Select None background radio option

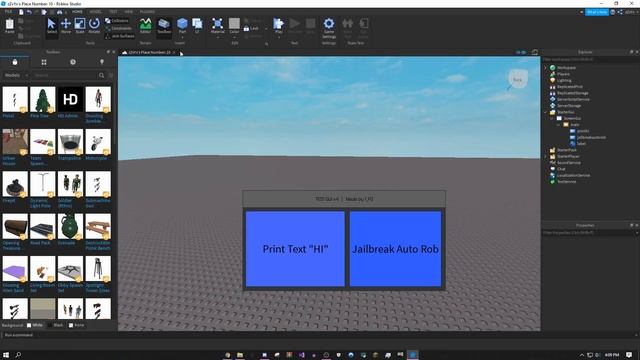76,325
